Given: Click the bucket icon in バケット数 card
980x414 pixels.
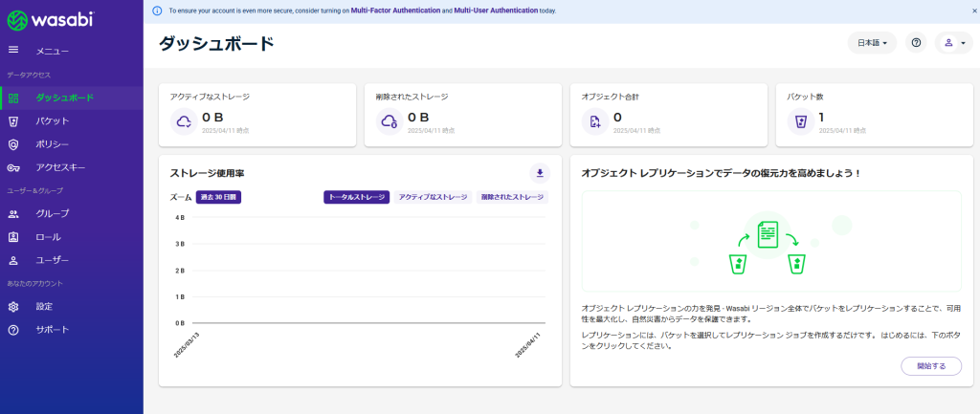Looking at the screenshot, I should (x=801, y=121).
